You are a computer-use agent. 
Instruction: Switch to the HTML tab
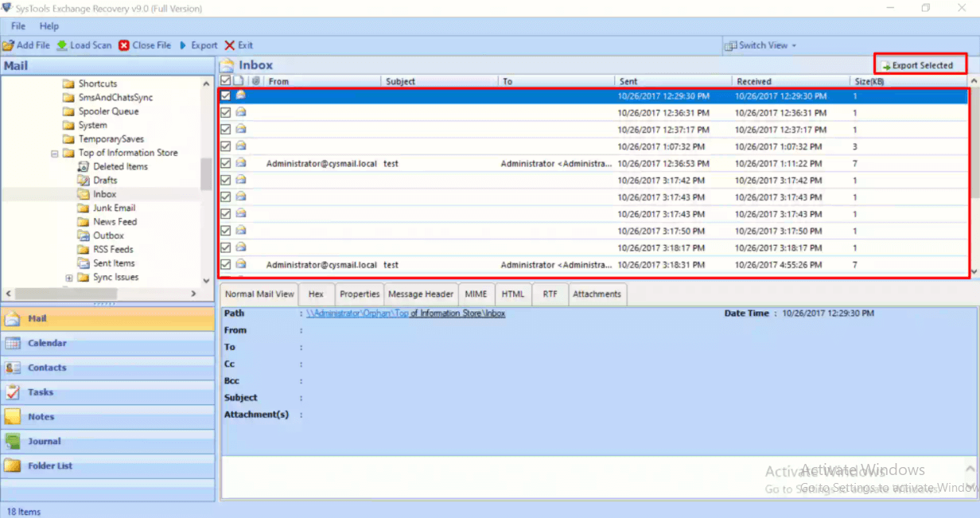click(513, 294)
